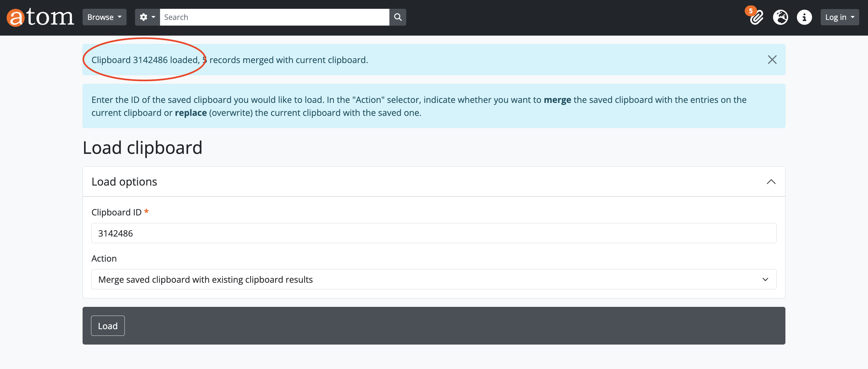Open the Browse menu
This screenshot has width=868, height=369.
point(104,17)
